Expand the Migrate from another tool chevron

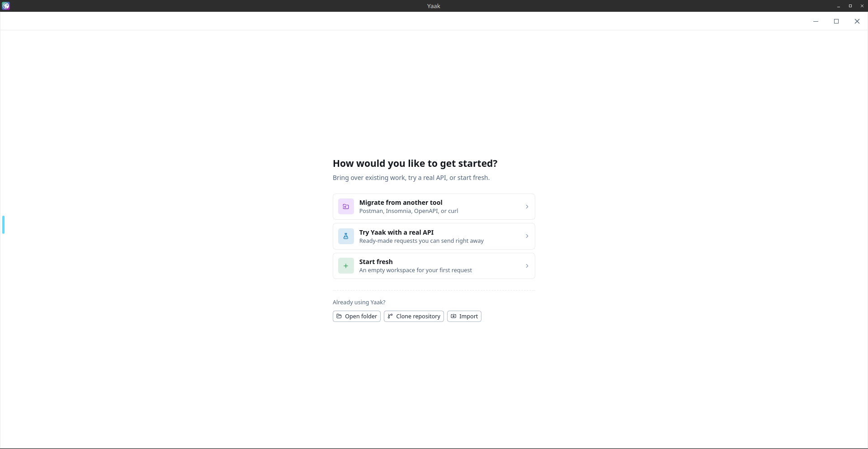pos(527,207)
